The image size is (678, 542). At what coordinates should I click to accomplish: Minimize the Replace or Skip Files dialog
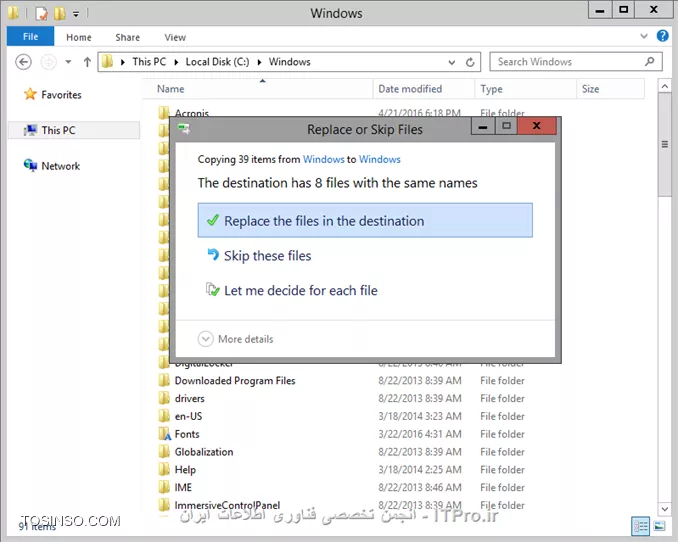(x=483, y=127)
